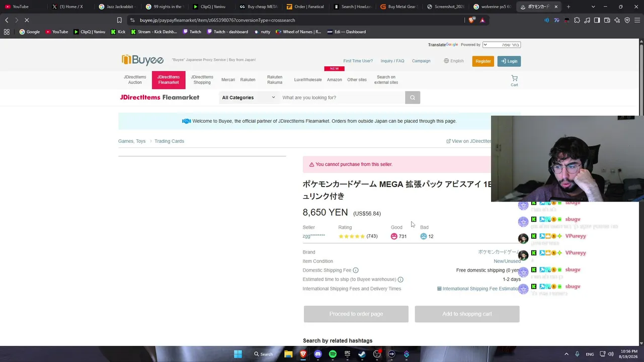Open Epic Games Launcher from the taskbar
The height and width of the screenshot is (362, 644).
click(x=347, y=354)
